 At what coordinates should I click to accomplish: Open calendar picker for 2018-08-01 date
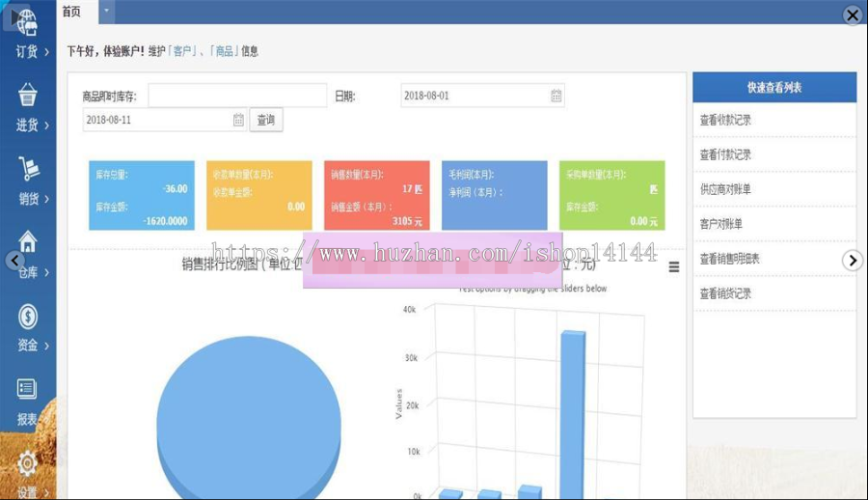click(x=556, y=96)
